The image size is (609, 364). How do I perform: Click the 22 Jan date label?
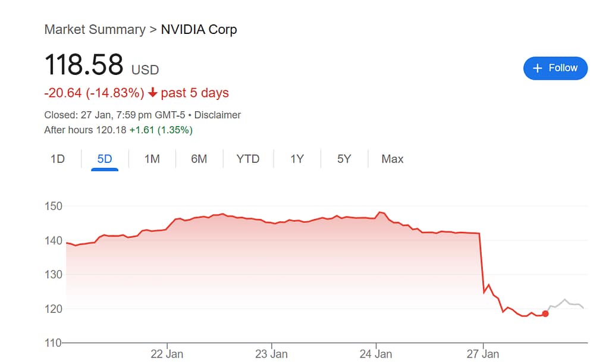(x=167, y=354)
